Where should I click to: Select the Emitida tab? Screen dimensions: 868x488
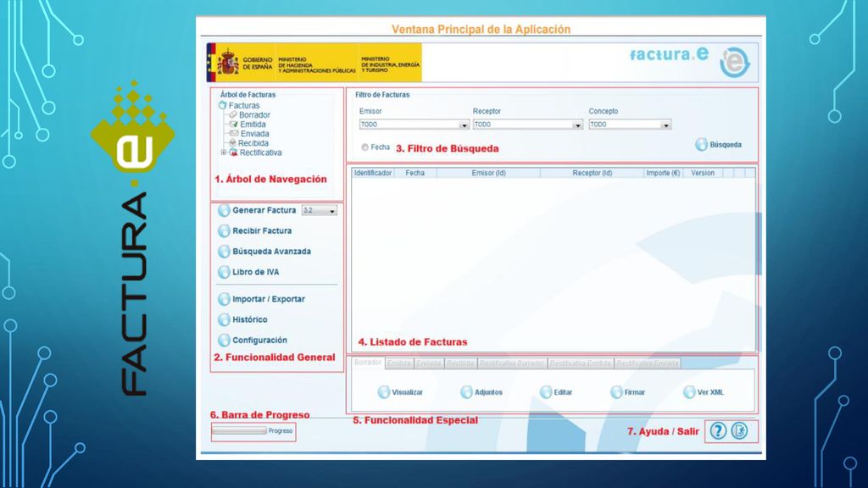[x=398, y=363]
